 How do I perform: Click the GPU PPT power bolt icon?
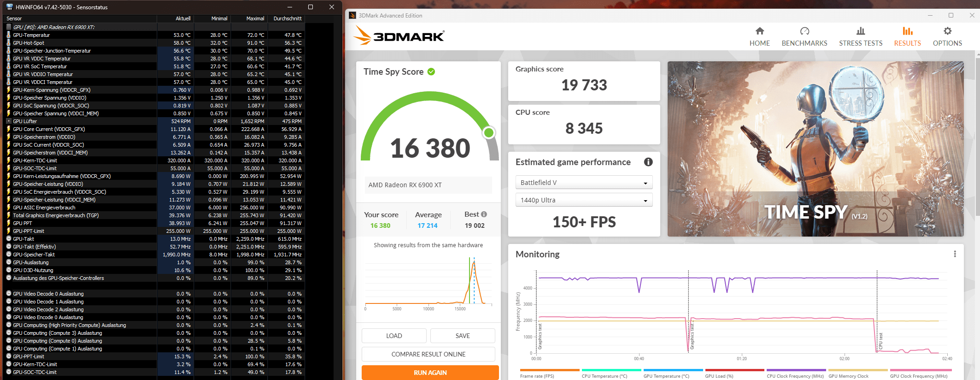click(8, 223)
